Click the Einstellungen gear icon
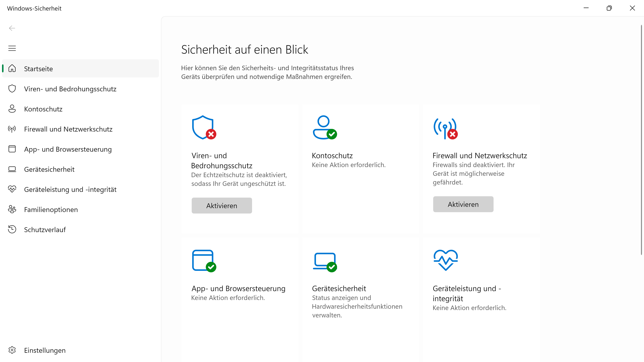 [x=12, y=350]
